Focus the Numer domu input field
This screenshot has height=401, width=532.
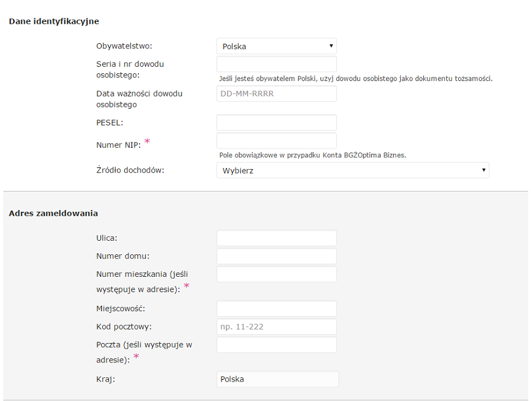(277, 256)
